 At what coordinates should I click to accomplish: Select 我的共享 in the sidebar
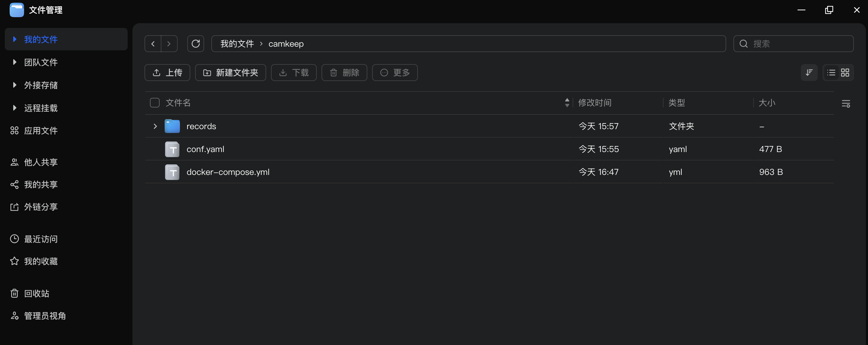tap(40, 185)
